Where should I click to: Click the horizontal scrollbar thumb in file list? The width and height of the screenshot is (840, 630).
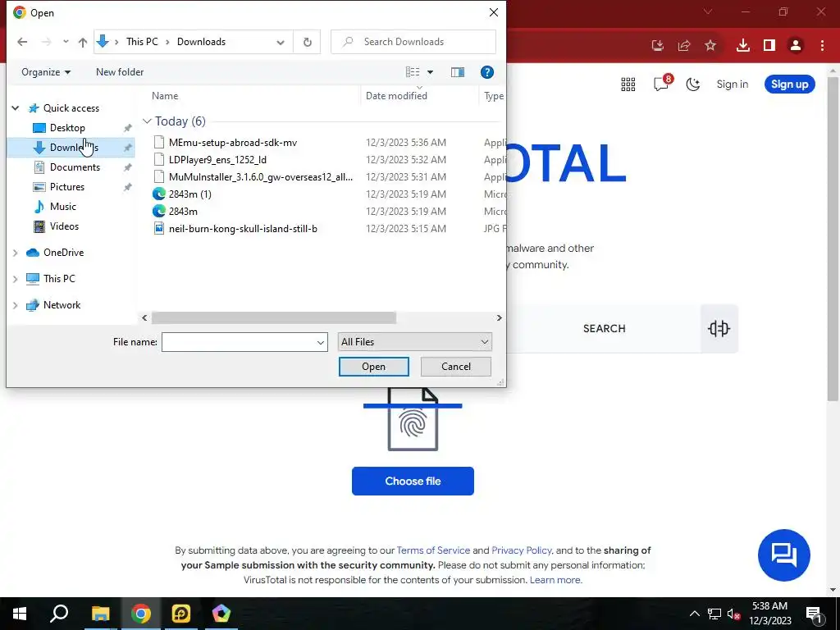274,317
